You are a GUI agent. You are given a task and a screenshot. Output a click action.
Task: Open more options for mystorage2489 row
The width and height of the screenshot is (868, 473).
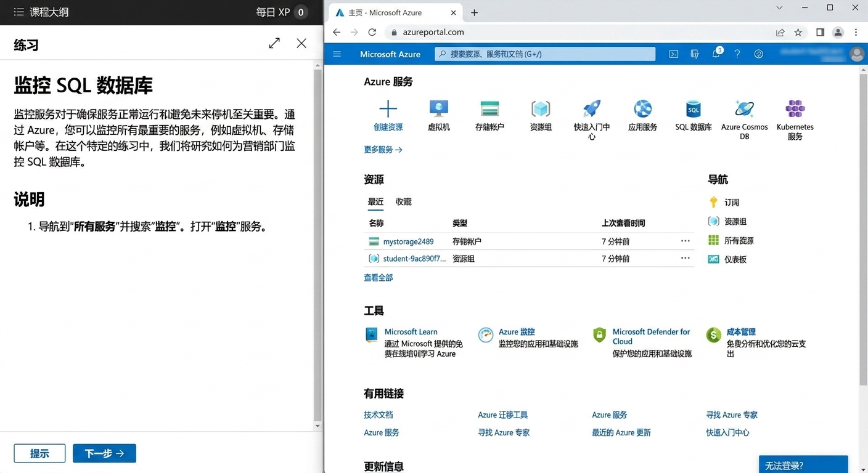(685, 241)
